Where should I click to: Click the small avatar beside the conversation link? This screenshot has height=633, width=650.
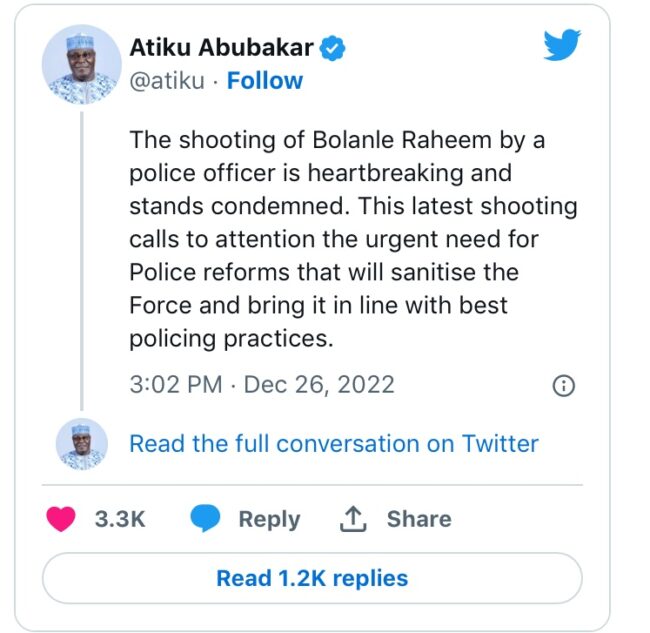81,443
